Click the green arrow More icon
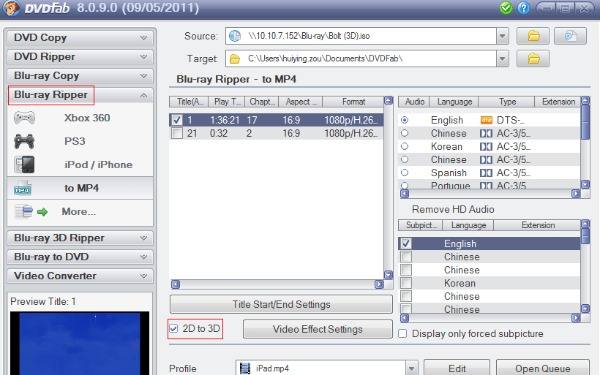This screenshot has height=375, width=600. tap(42, 212)
